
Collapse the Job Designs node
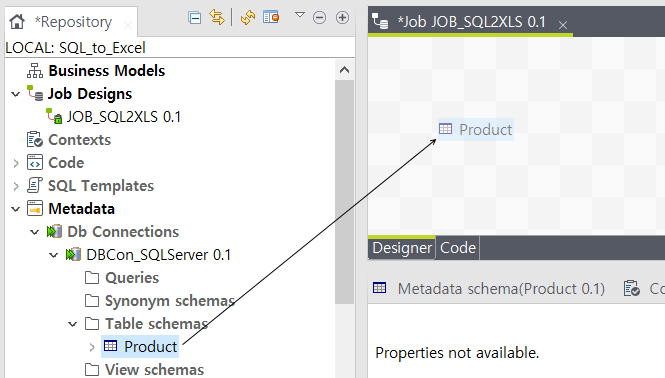pyautogui.click(x=16, y=94)
